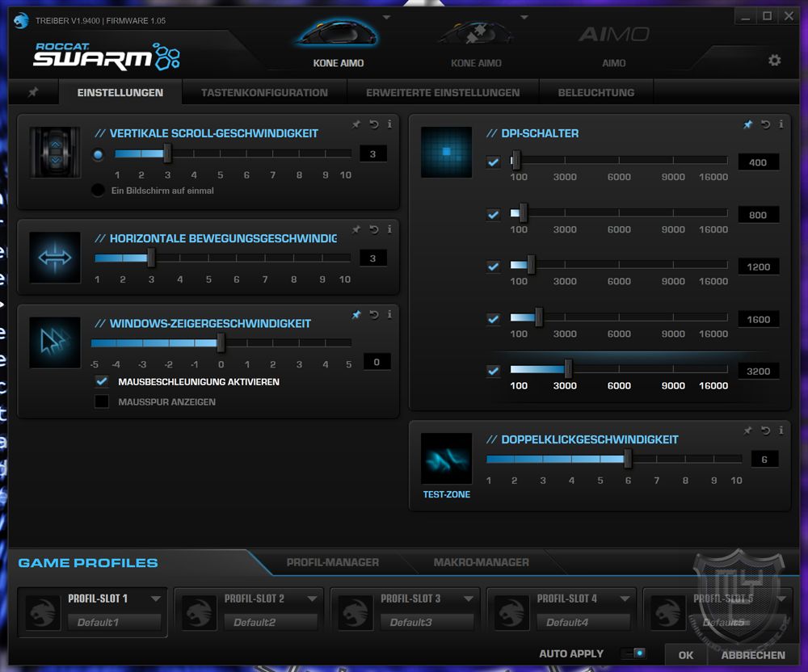This screenshot has width=808, height=672.
Task: Click the 400 DPI value field
Action: 758,162
